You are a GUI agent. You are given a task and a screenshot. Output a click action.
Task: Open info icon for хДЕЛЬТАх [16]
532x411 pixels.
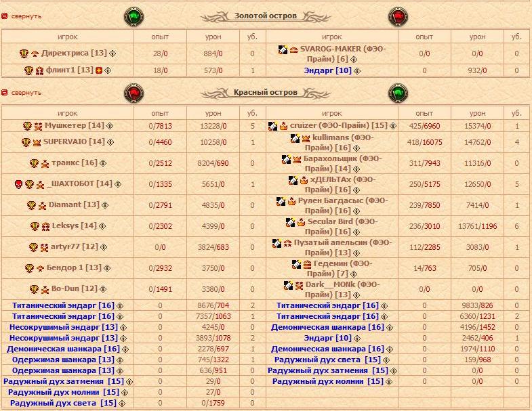pyautogui.click(x=356, y=190)
